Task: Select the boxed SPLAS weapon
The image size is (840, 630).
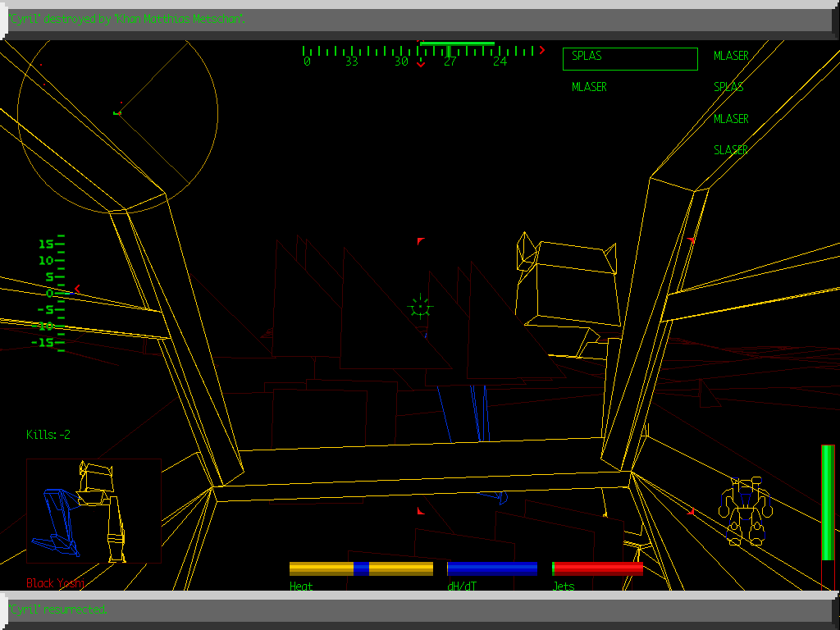Action: click(629, 58)
